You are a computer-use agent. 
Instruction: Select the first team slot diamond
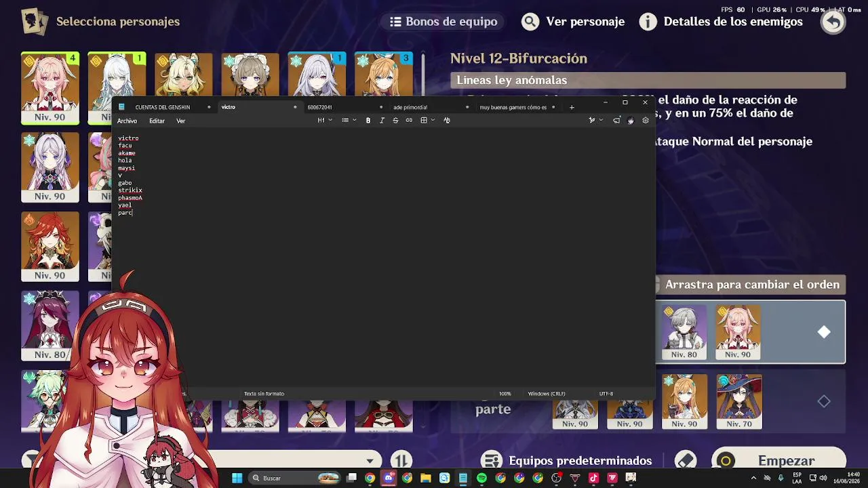coord(824,332)
